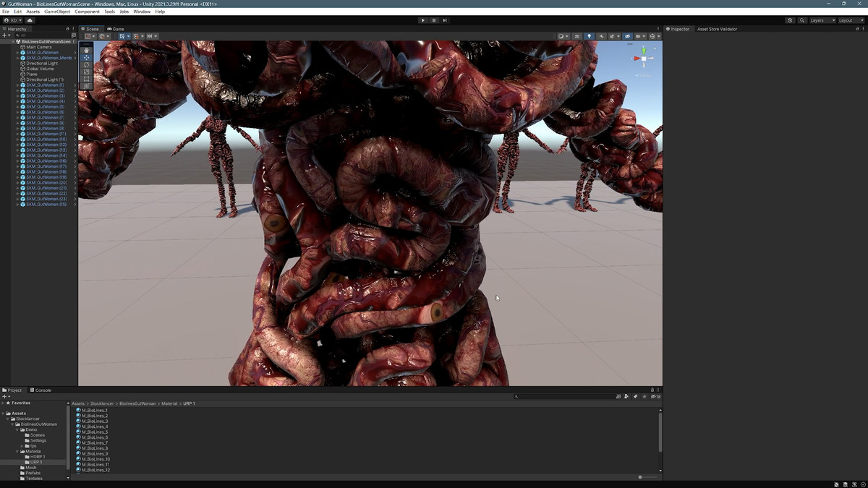
Task: Toggle 2D view mode in Scene
Action: (576, 36)
